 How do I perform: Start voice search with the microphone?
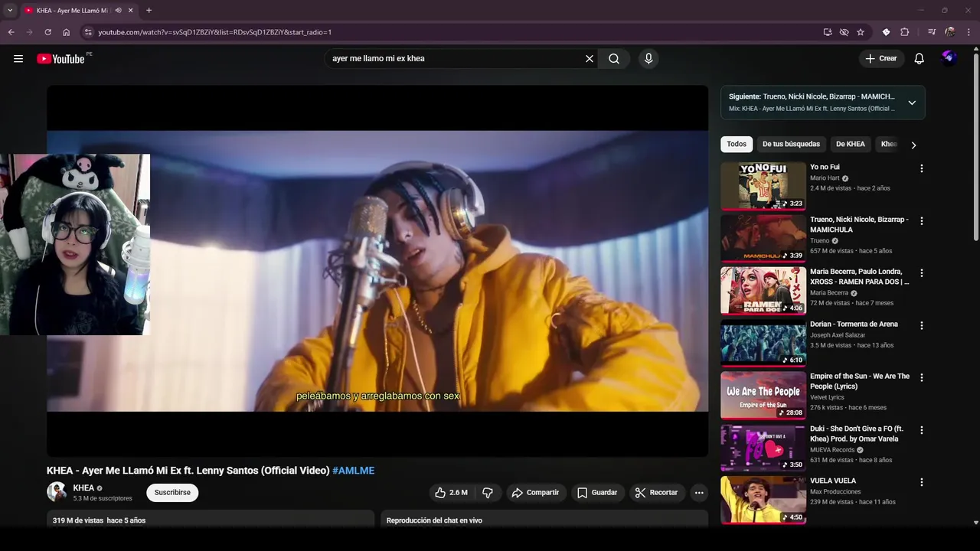click(x=648, y=59)
